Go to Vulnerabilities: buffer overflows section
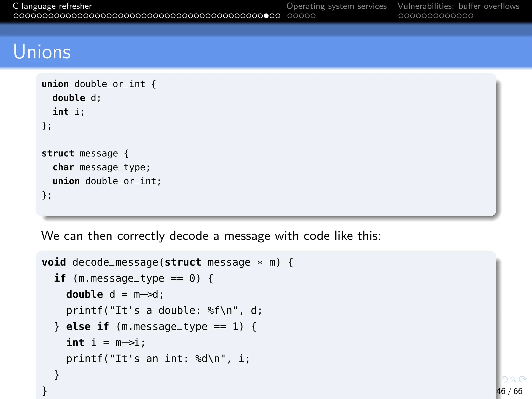 coord(458,6)
